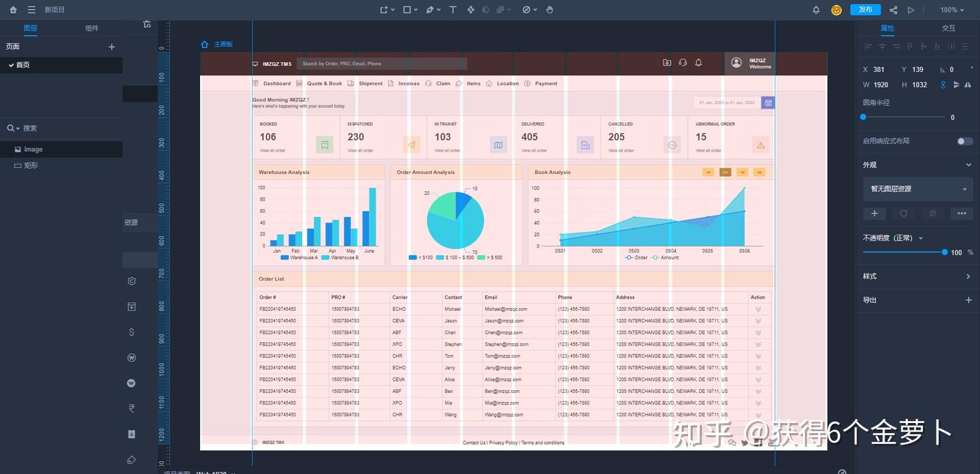The width and height of the screenshot is (980, 474).
Task: Open the 不透明度 blend mode dropdown
Action: click(921, 238)
